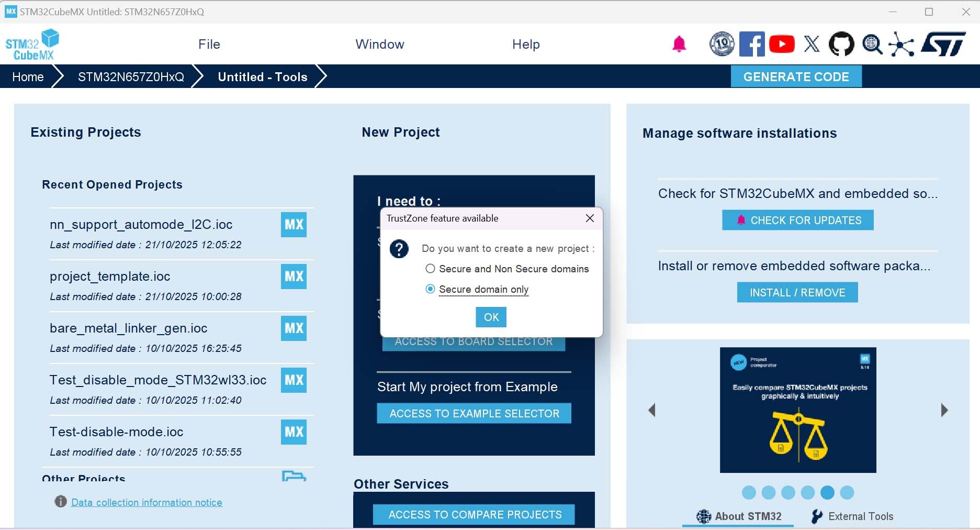Image resolution: width=980 pixels, height=530 pixels.
Task: Open the Window menu
Action: pyautogui.click(x=380, y=45)
